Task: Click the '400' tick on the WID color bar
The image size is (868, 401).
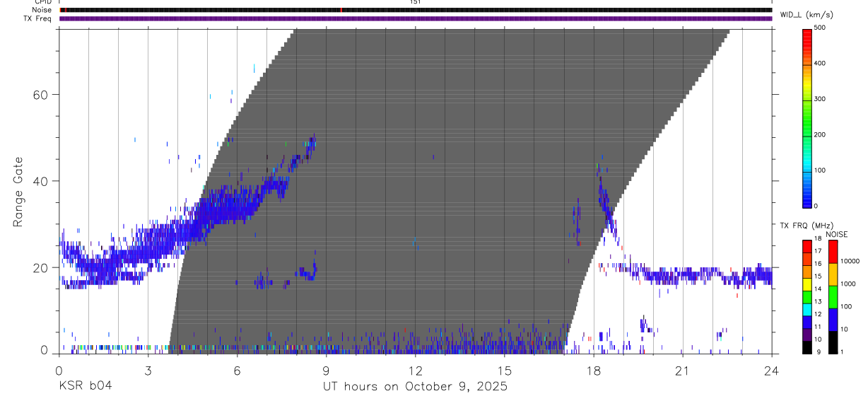Action: click(820, 63)
